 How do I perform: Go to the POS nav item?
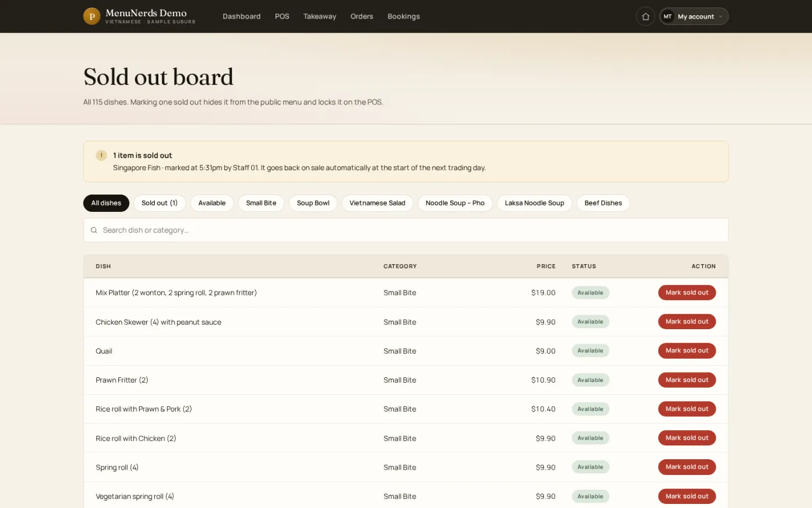282,16
